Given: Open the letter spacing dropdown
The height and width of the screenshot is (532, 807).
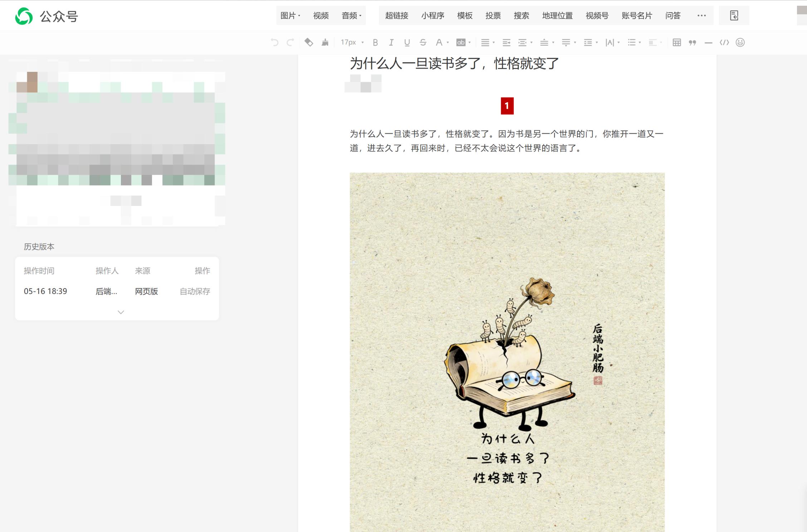Looking at the screenshot, I should click(612, 43).
